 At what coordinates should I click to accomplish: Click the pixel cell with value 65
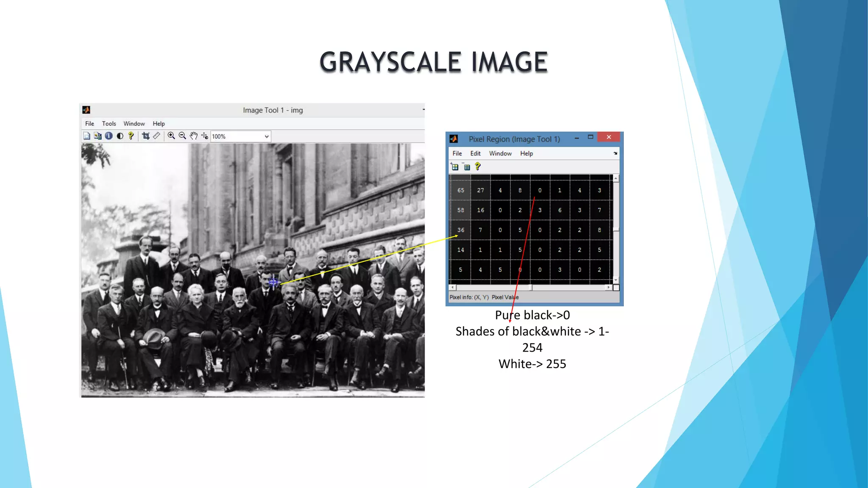tap(461, 190)
